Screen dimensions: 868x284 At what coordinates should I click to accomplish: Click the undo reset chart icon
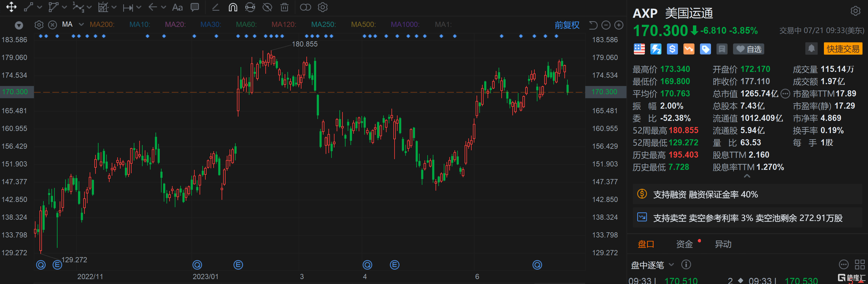(593, 25)
